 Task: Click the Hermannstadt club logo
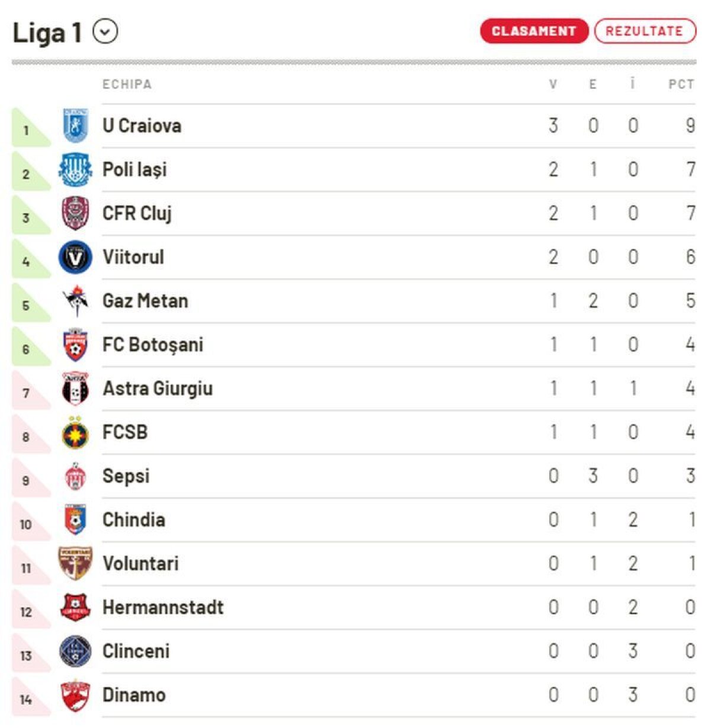click(75, 608)
